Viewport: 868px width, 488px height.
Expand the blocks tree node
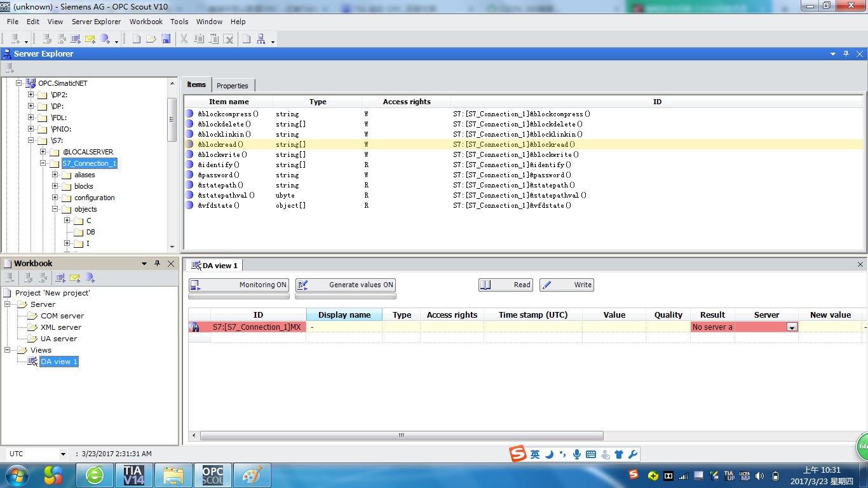click(55, 186)
